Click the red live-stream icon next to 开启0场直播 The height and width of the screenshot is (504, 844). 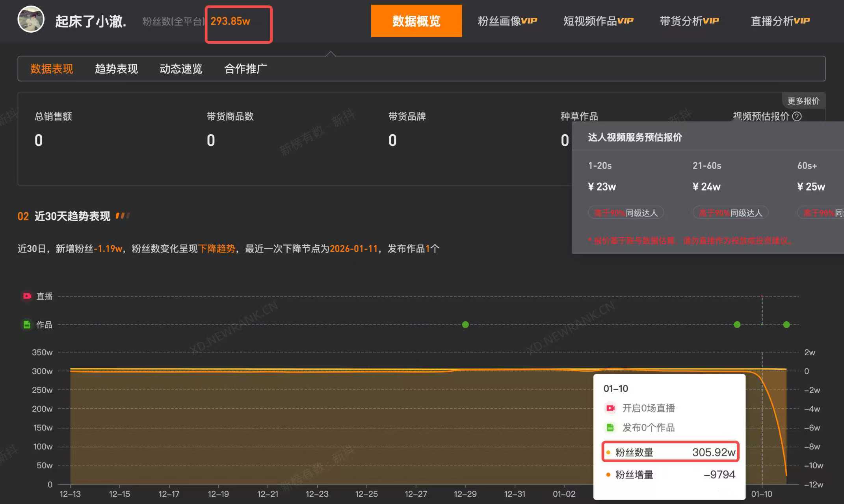[x=610, y=408]
